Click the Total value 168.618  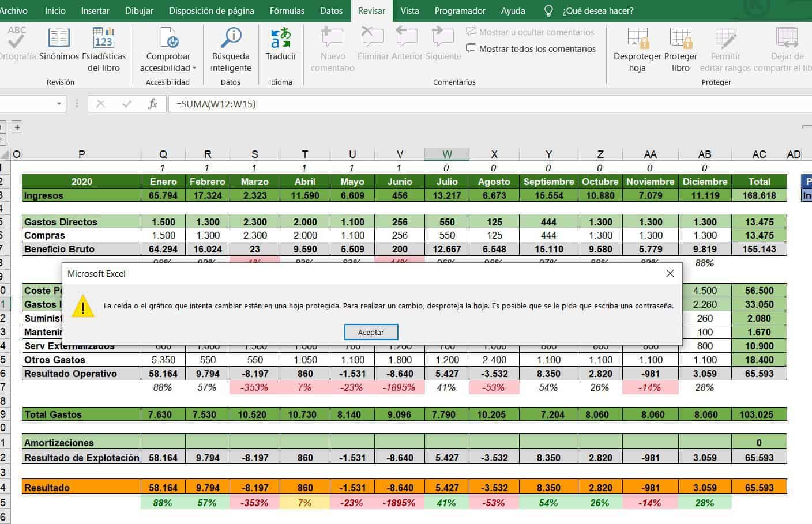(x=759, y=195)
